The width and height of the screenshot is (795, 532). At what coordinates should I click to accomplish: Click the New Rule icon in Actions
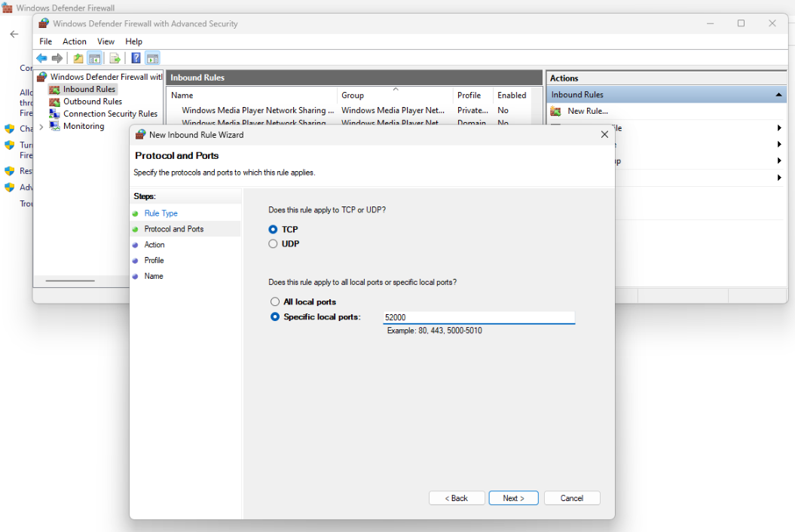click(556, 112)
